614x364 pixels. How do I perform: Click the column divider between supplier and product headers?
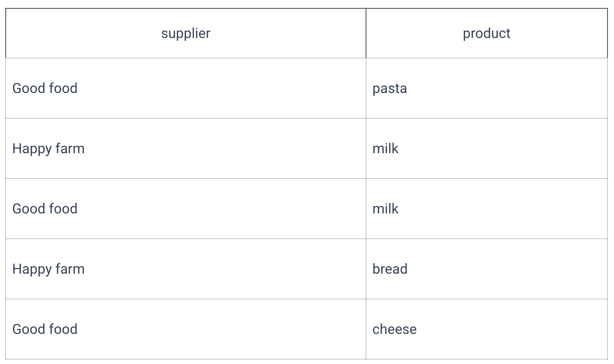pos(366,33)
